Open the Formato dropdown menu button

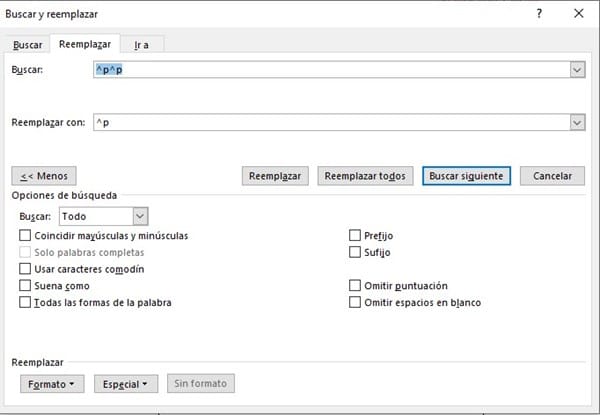(51, 383)
